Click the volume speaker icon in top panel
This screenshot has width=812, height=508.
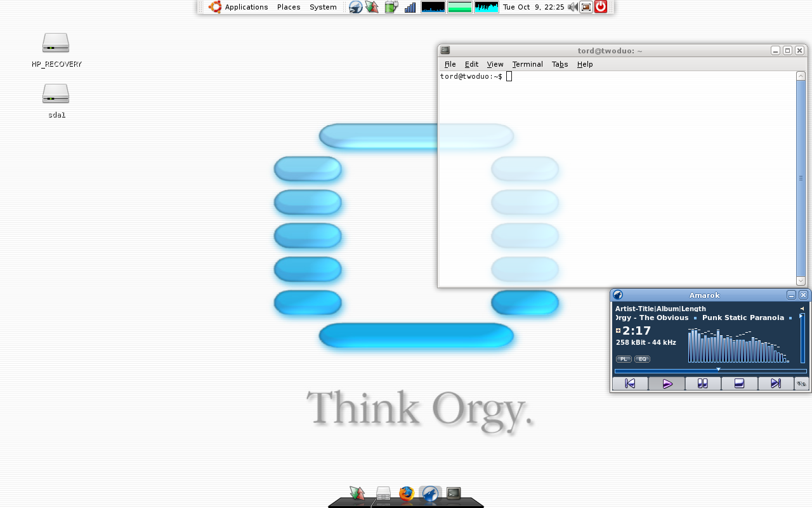(573, 7)
